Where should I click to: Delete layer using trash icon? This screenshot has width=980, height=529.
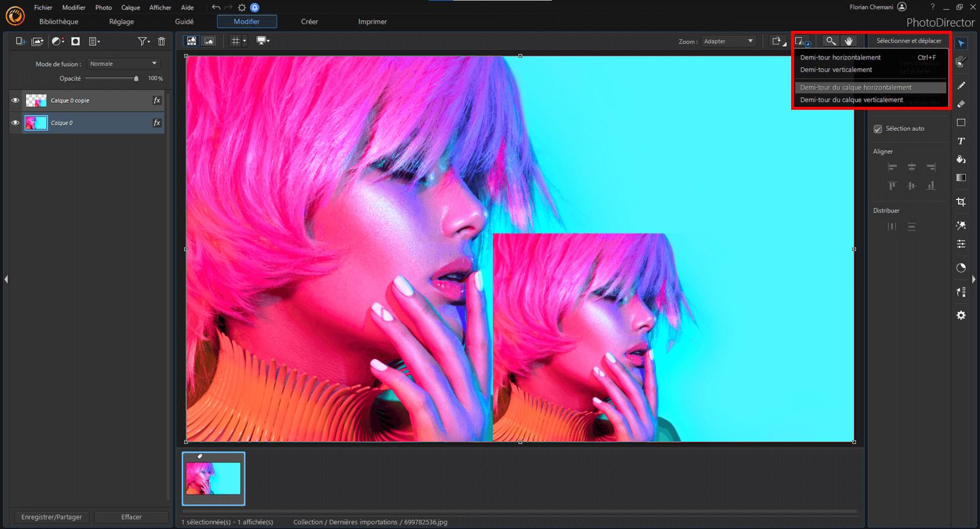[162, 42]
